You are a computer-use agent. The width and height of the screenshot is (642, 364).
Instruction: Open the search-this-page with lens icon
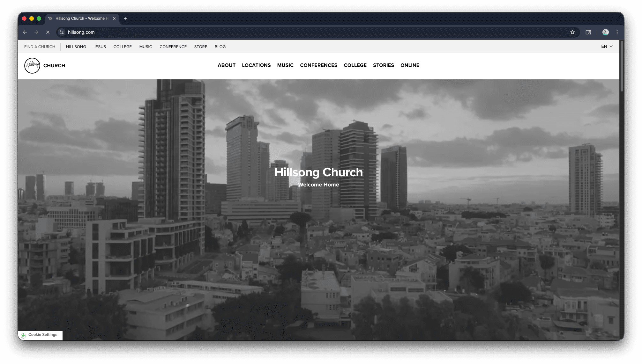(588, 32)
